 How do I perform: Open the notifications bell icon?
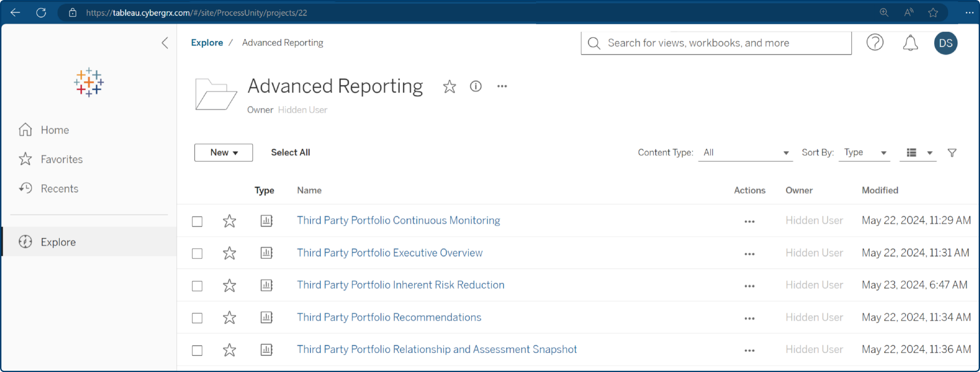click(x=910, y=43)
